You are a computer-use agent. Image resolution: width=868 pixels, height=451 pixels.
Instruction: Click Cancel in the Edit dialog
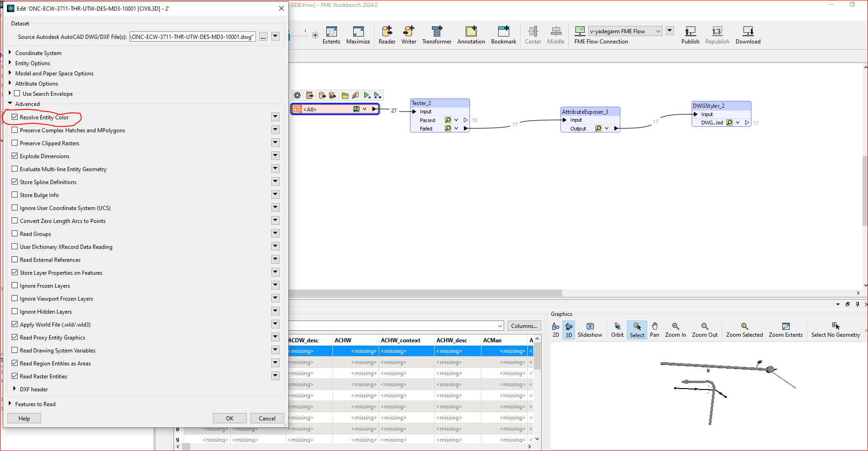point(267,418)
